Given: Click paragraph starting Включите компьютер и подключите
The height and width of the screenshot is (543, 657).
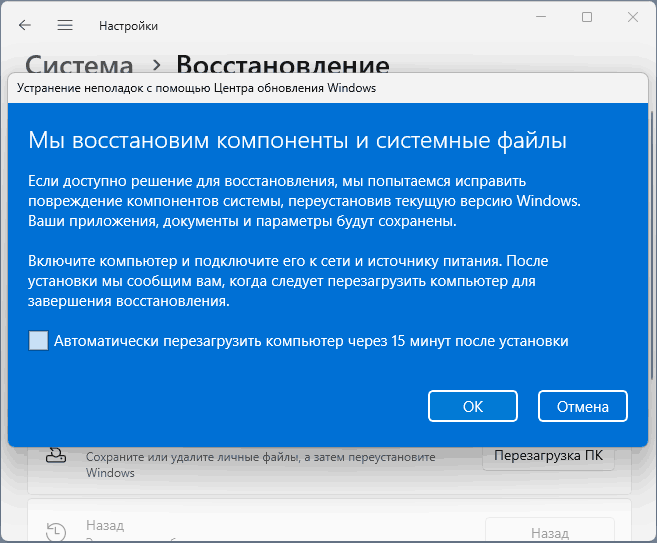Looking at the screenshot, I should [x=288, y=281].
